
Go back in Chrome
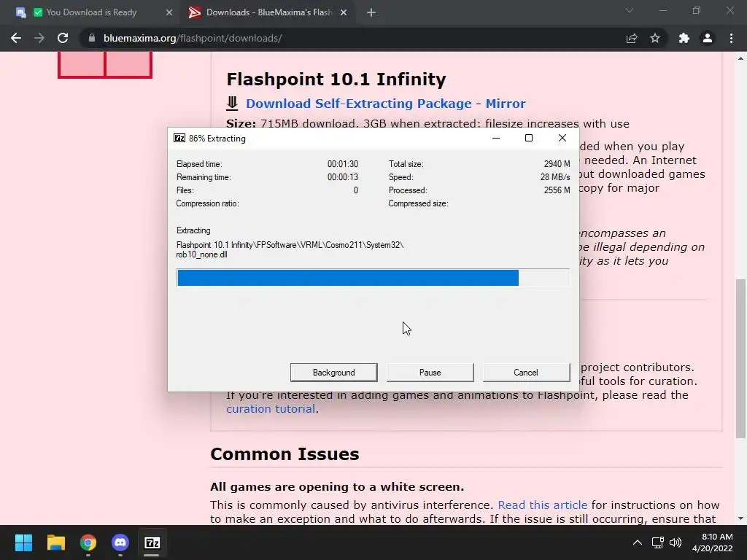tap(16, 38)
